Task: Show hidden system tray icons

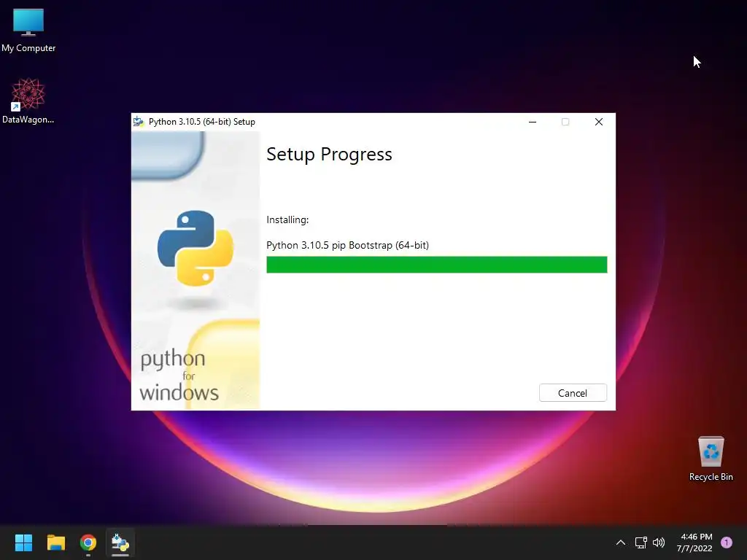Action: coord(620,542)
